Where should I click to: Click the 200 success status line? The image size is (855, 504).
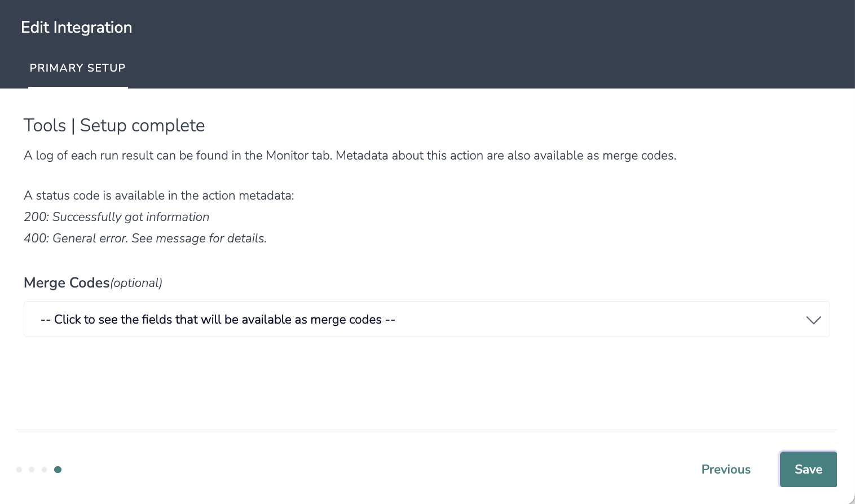(x=116, y=217)
